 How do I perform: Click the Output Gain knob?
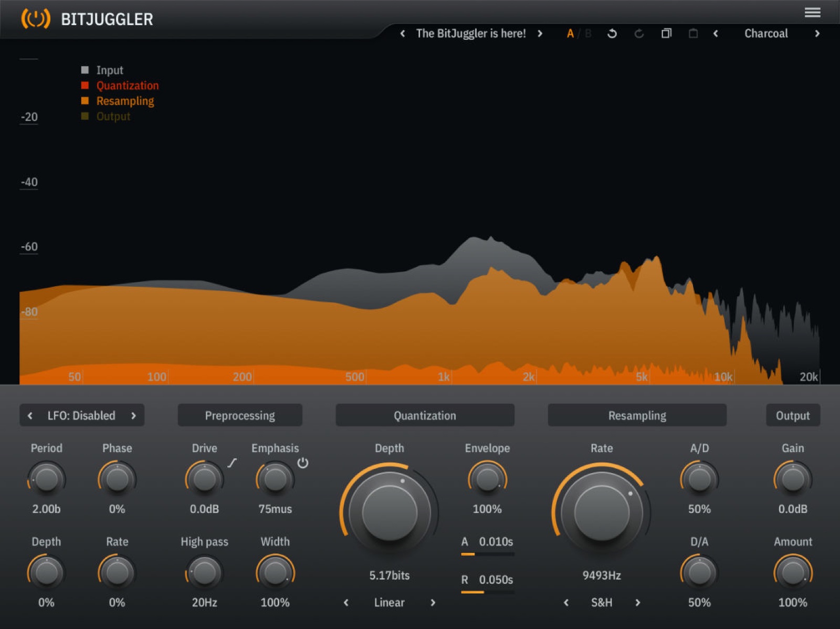click(x=793, y=479)
